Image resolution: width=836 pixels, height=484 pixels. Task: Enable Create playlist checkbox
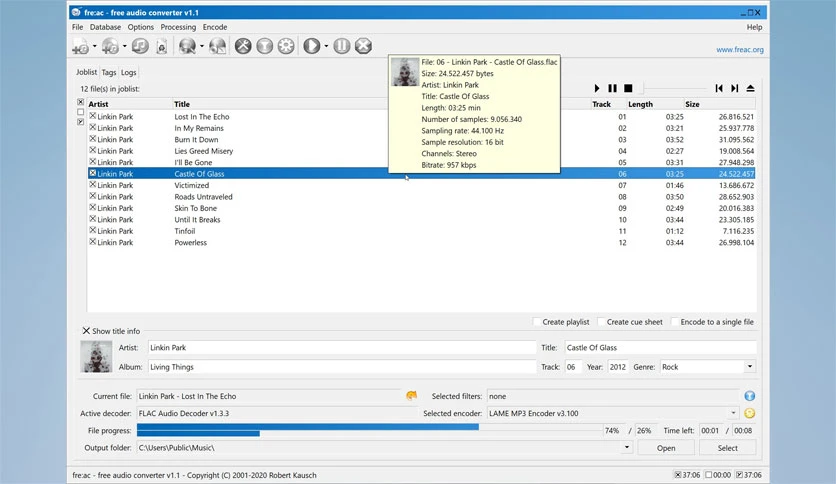(x=536, y=321)
